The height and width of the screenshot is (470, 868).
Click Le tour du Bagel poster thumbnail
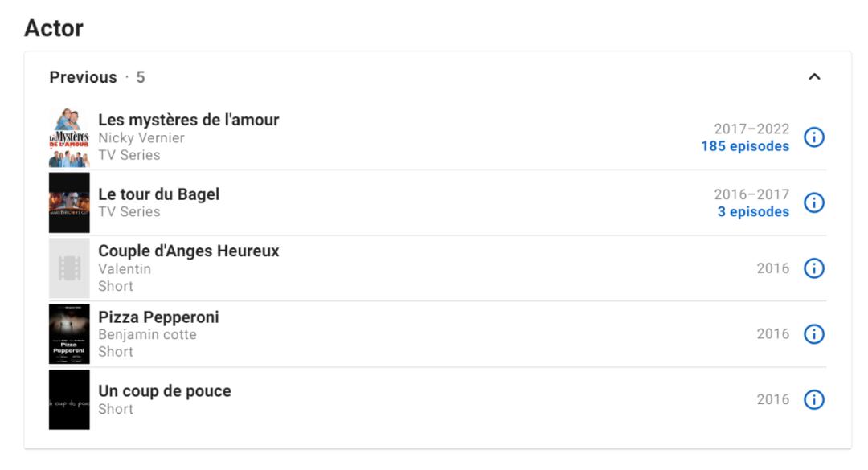(69, 202)
